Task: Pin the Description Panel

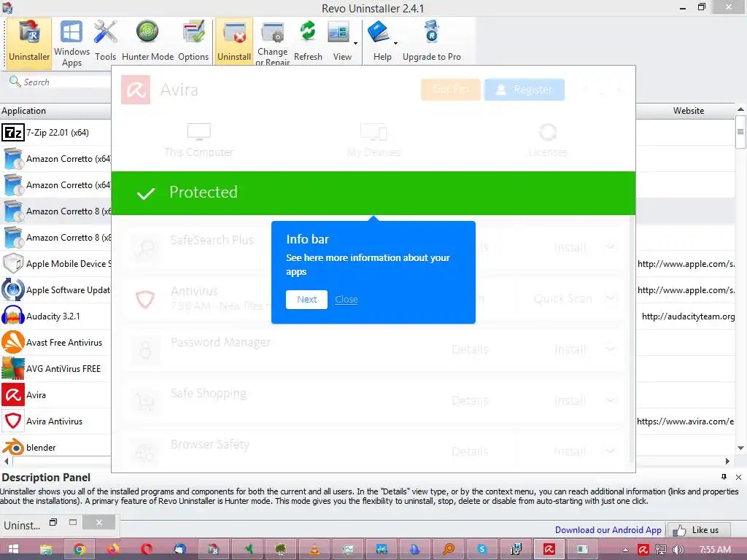Action: tap(724, 477)
